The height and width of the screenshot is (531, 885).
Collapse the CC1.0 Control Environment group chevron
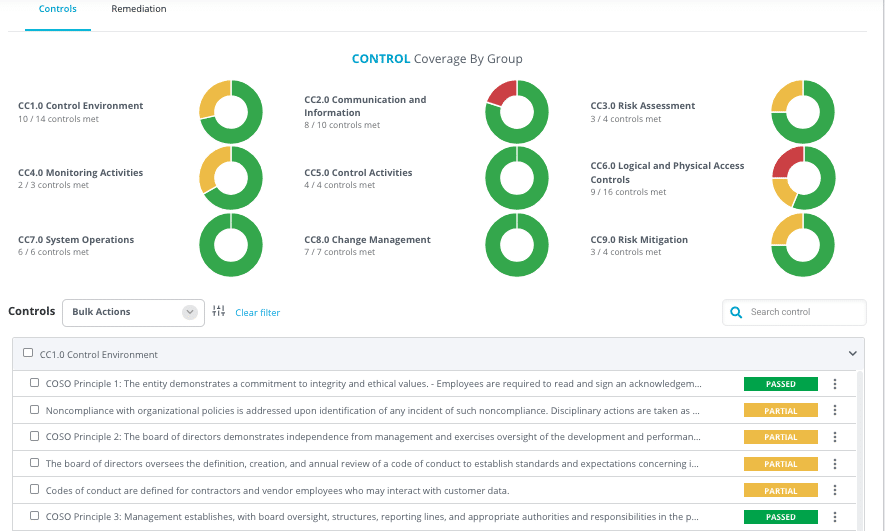[852, 354]
